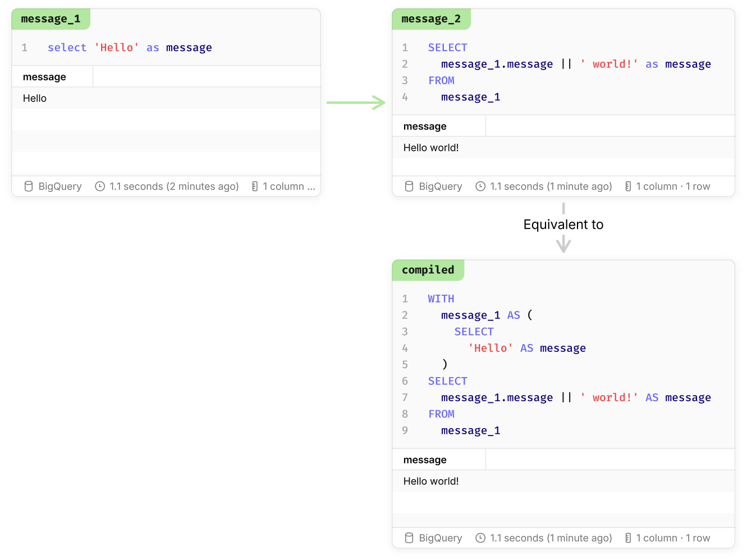This screenshot has width=747, height=560.
Task: Click the BigQuery database icon under message_1
Action: [x=29, y=186]
